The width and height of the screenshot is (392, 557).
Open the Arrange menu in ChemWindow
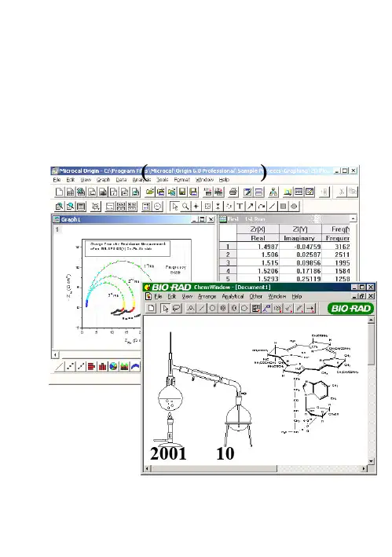pos(207,296)
